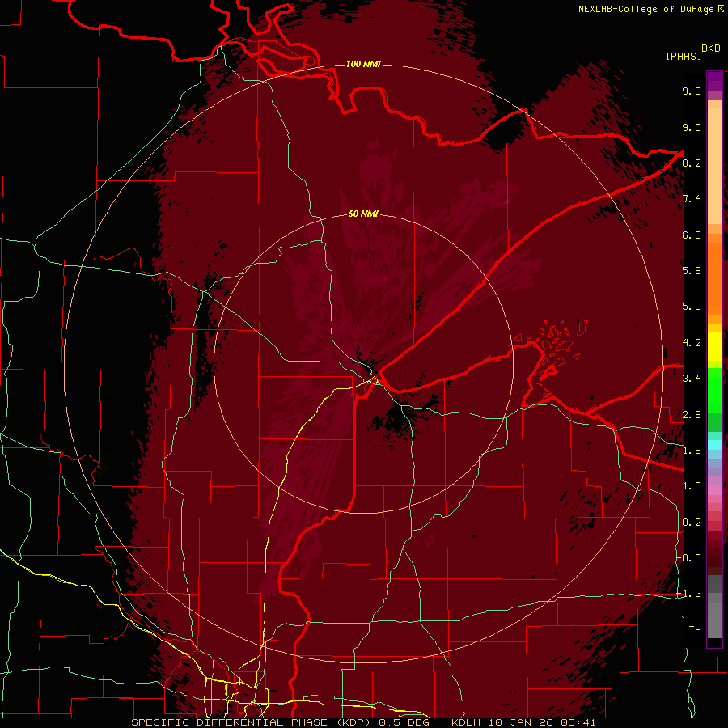Click the NEXLAB-College of DuPage label
728x728 pixels.
pos(645,9)
